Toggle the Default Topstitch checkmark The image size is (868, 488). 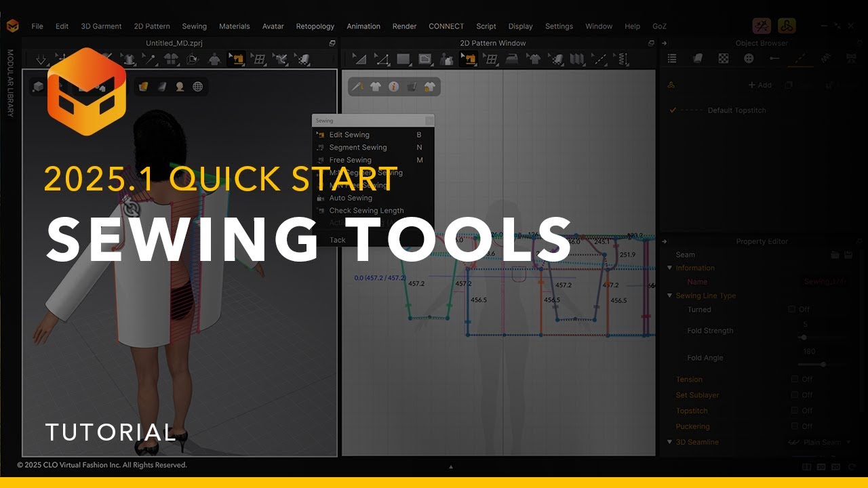(x=673, y=110)
